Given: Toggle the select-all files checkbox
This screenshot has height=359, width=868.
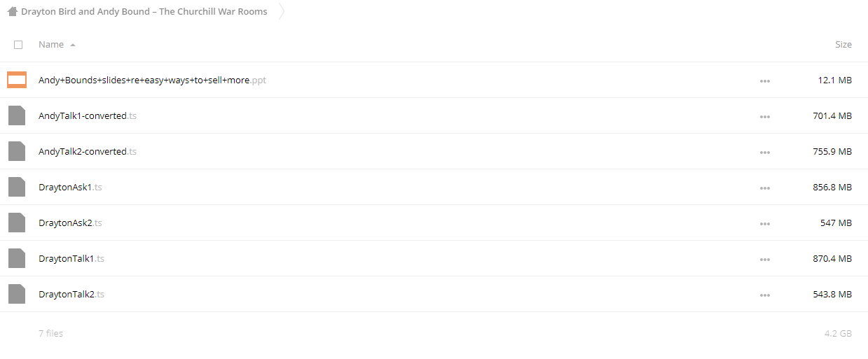Looking at the screenshot, I should click(x=18, y=44).
